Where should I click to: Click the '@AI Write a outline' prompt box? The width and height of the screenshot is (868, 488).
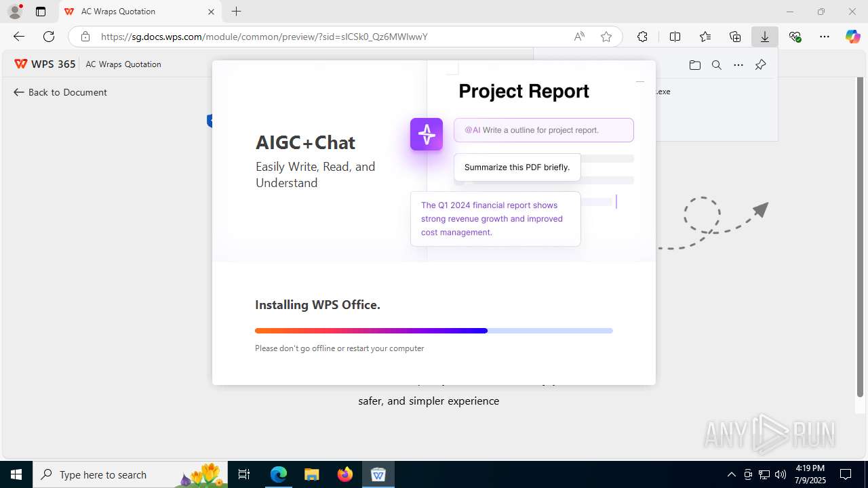[544, 130]
